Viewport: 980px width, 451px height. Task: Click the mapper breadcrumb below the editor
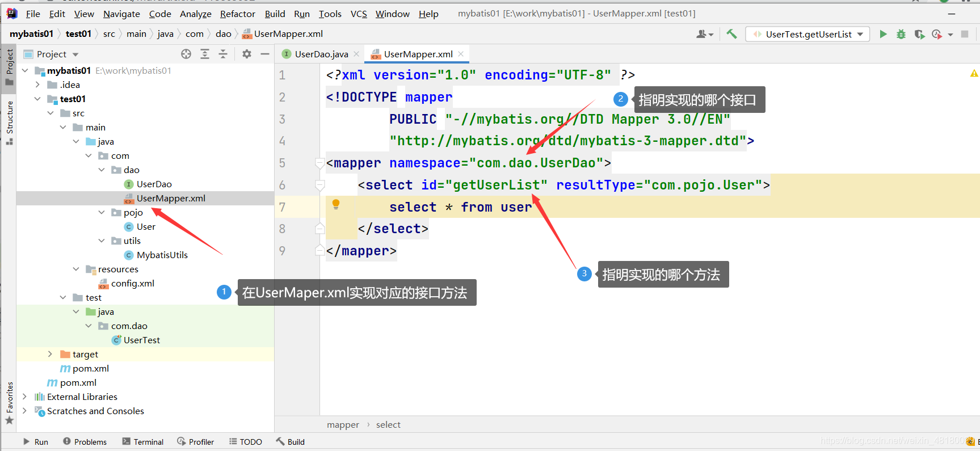[343, 424]
